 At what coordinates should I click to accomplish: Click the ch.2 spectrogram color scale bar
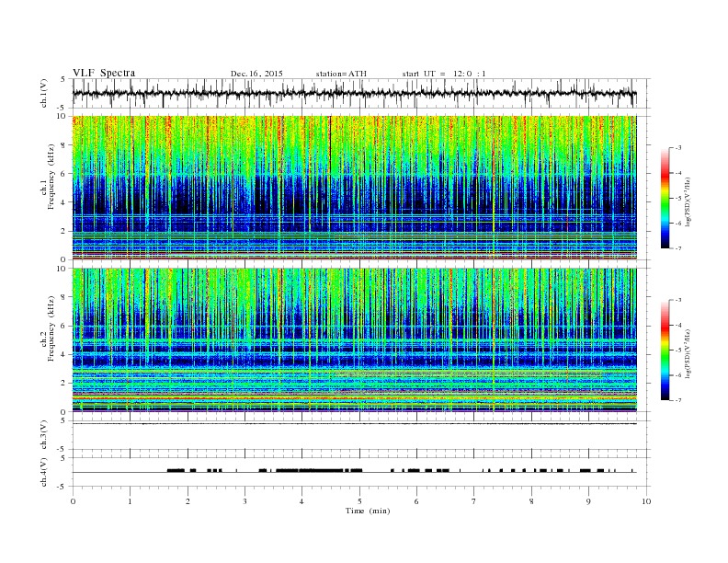coord(665,350)
